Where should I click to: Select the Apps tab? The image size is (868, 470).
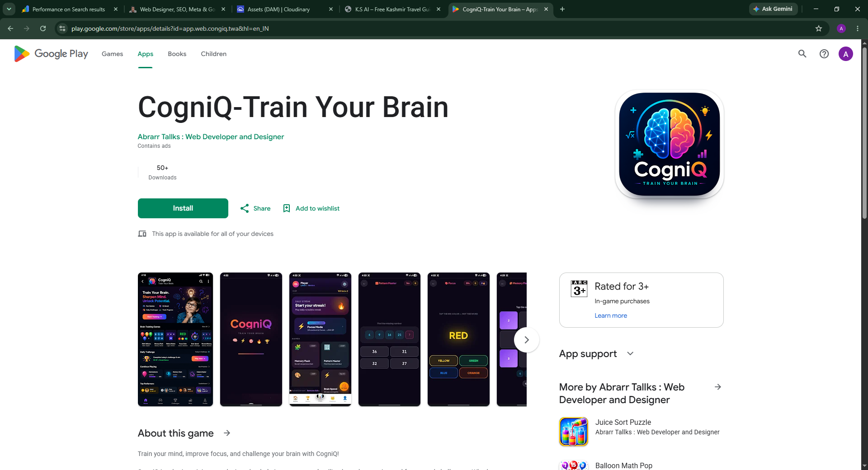(146, 54)
